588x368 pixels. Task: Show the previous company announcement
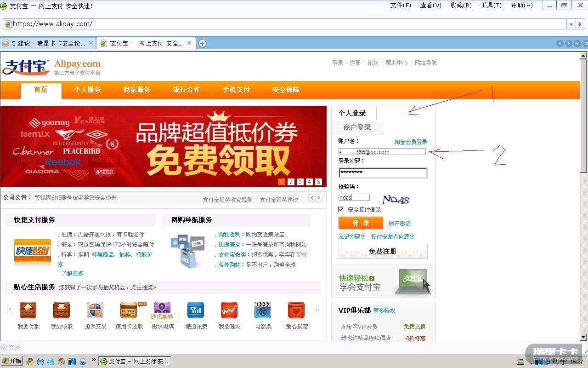[311, 198]
